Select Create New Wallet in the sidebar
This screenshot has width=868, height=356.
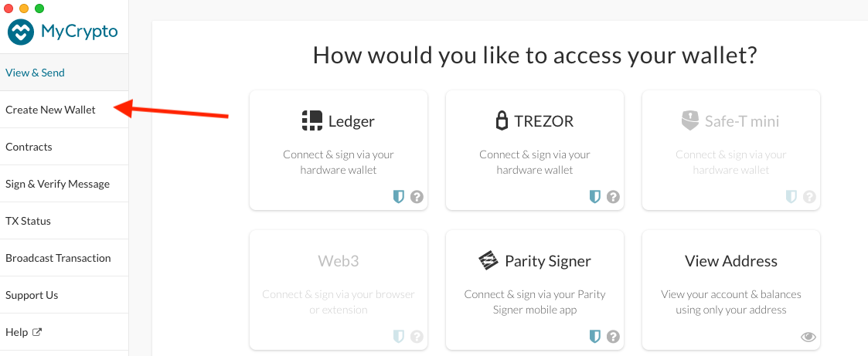coord(51,110)
